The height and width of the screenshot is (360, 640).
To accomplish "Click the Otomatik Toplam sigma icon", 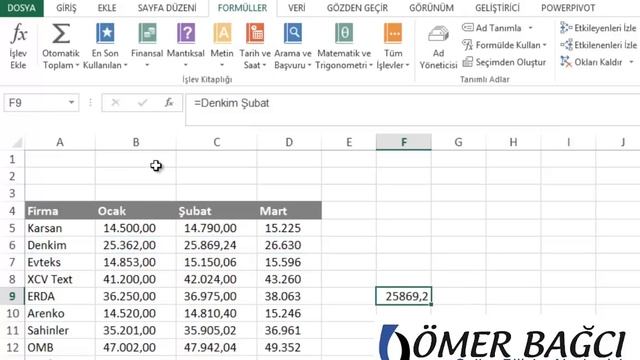I will pyautogui.click(x=60, y=33).
